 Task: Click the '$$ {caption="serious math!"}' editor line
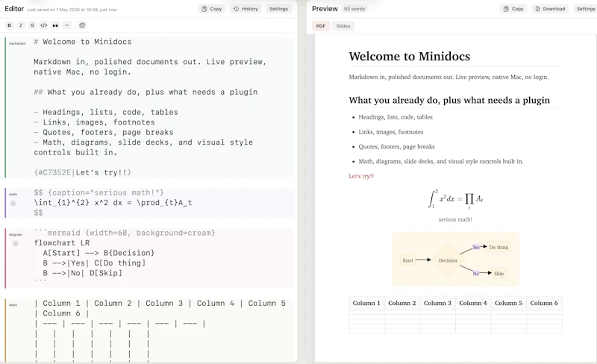[99, 192]
